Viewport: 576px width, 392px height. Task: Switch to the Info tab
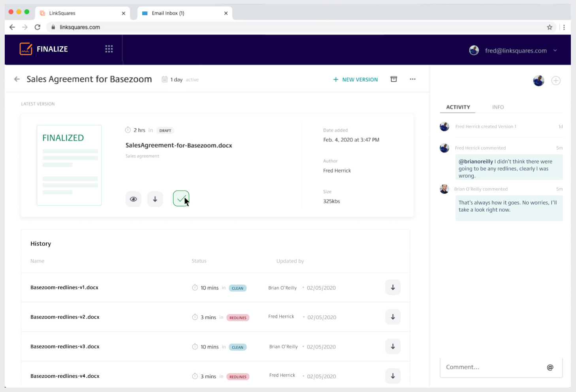tap(498, 107)
